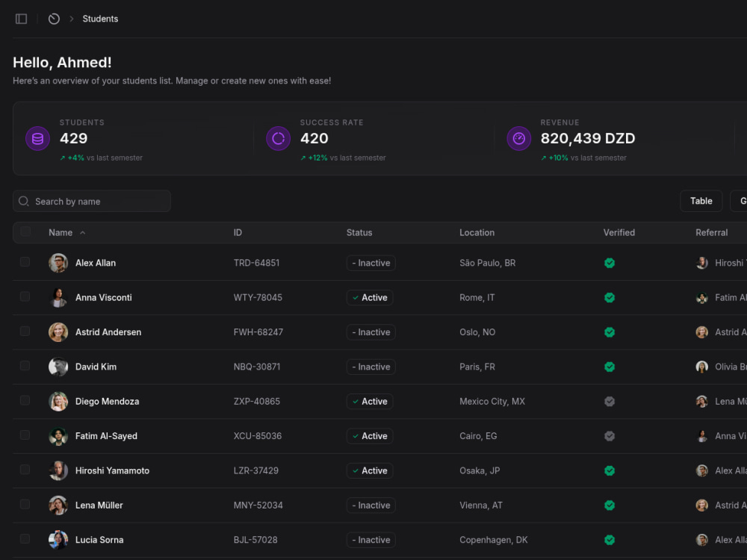Check the box for Anna Visconti

25,296
